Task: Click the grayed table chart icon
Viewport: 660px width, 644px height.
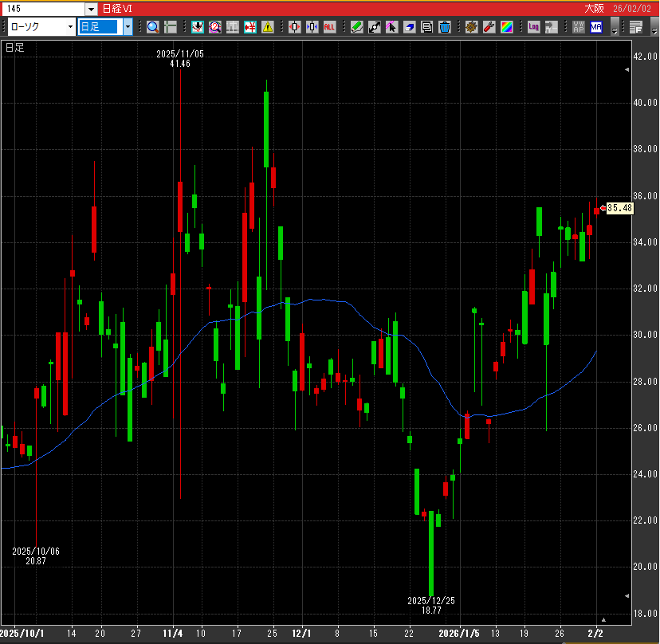Action: 233,27
